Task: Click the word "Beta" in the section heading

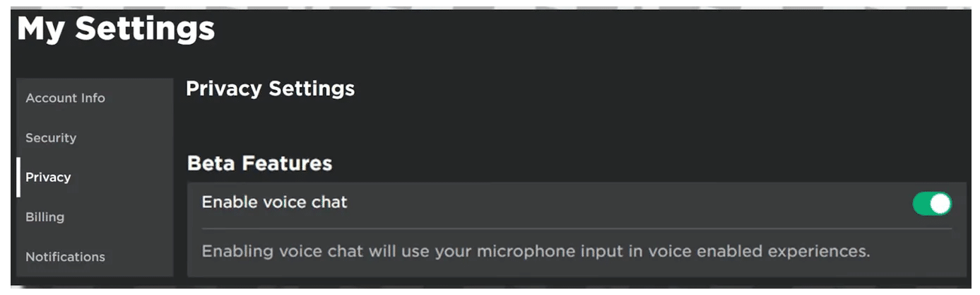Action: tap(211, 163)
